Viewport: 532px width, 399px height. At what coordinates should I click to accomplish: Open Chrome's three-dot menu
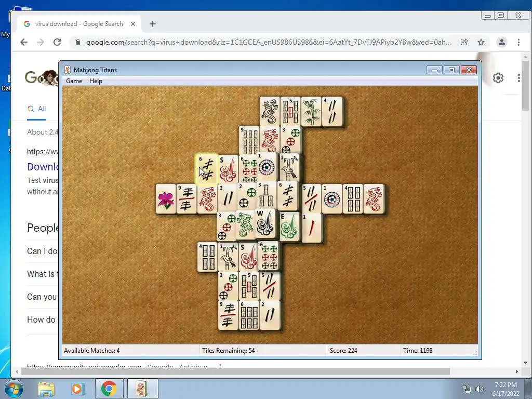point(519,42)
